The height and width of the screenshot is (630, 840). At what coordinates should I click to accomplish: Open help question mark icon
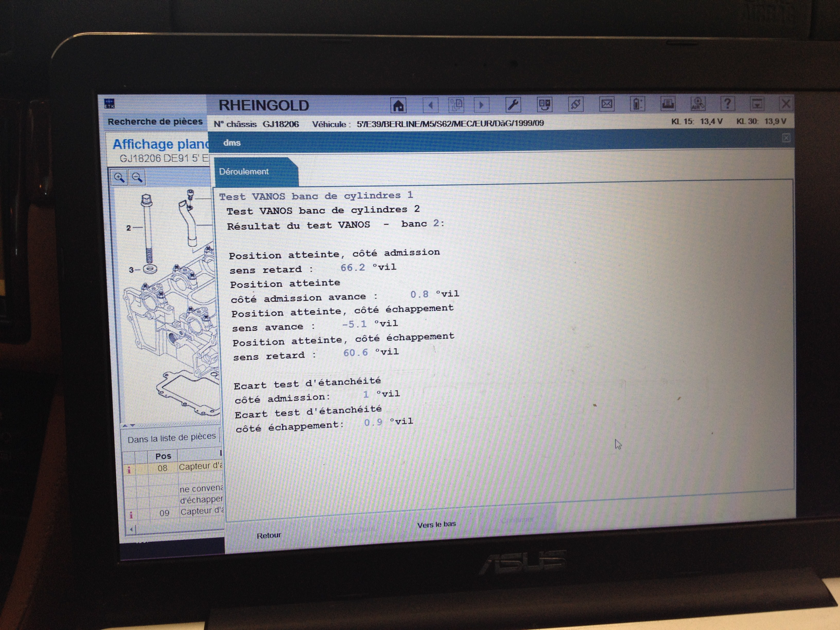pyautogui.click(x=727, y=103)
